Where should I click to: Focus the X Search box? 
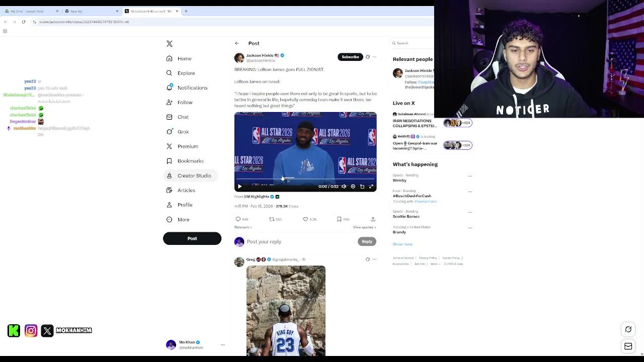pyautogui.click(x=413, y=43)
